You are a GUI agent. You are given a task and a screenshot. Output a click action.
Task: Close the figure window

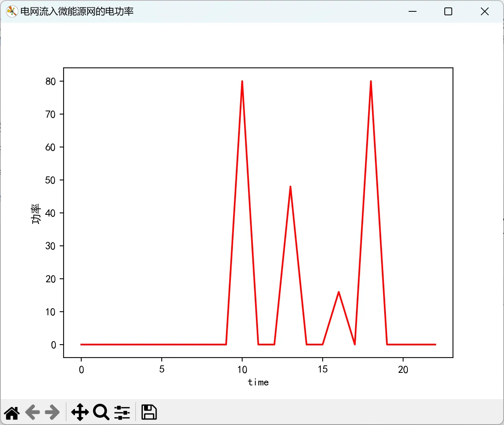pos(485,11)
